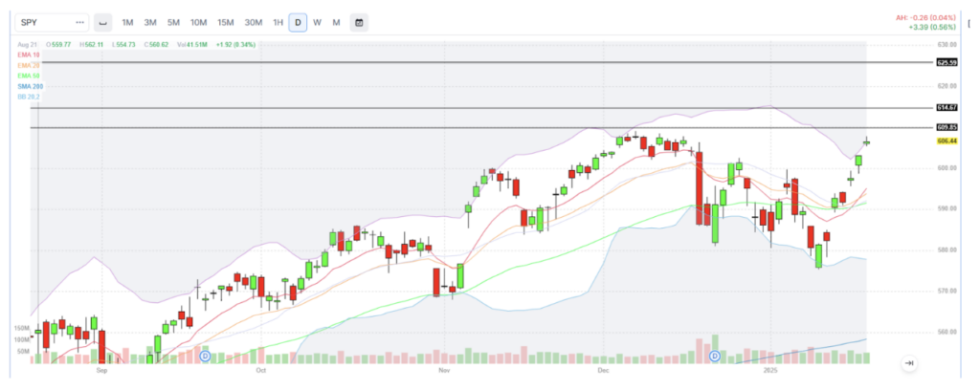Click the low price L 554.73
This screenshot has width=980, height=390.
(x=123, y=44)
